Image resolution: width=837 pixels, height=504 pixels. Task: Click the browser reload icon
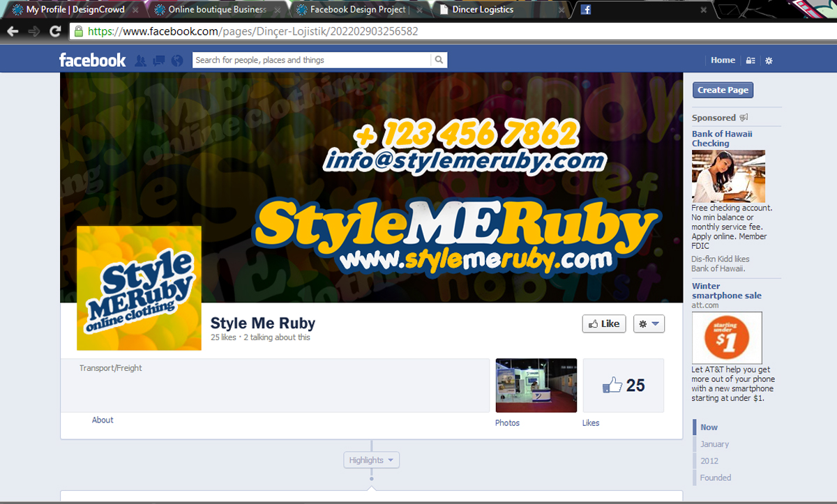point(55,31)
